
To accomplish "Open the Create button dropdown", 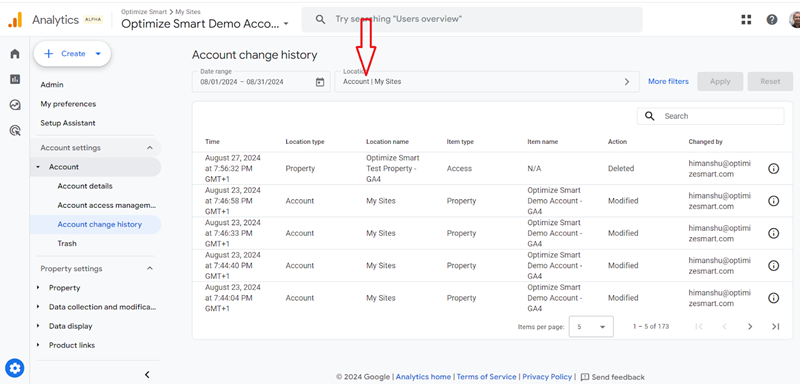I will pyautogui.click(x=98, y=54).
